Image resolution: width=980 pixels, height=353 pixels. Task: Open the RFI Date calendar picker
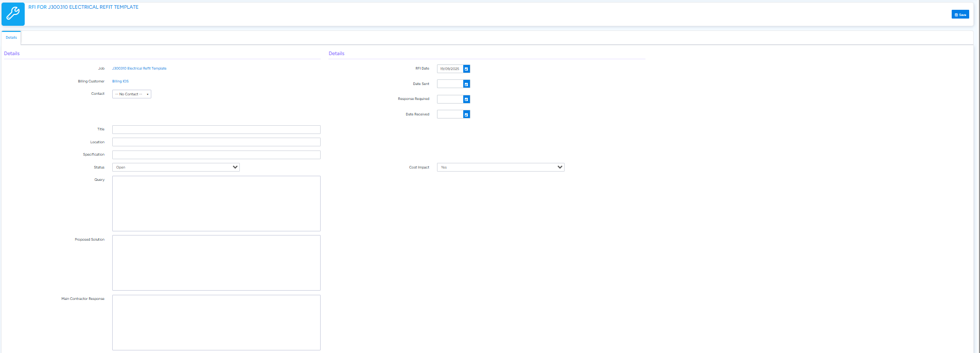[x=466, y=69]
